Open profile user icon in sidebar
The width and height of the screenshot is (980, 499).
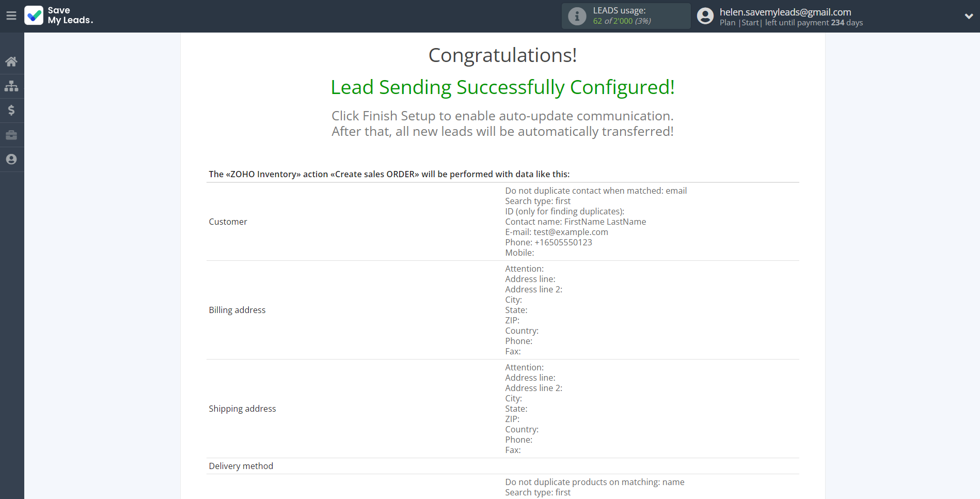(11, 160)
